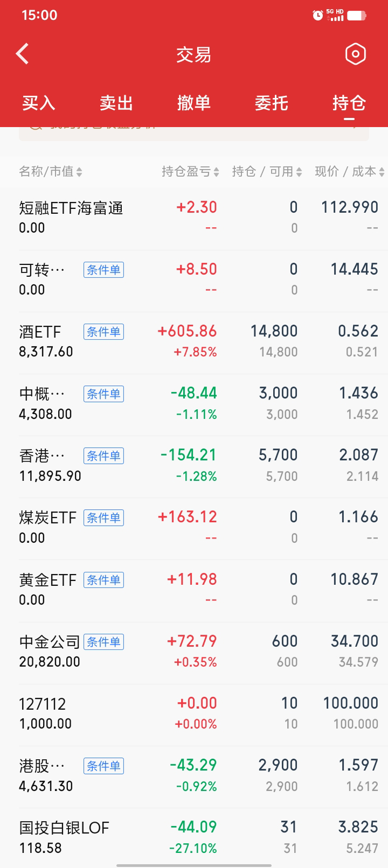Screen dimensions: 388x868
Task: Open the 短融ETF海富通 holding row
Action: [194, 218]
